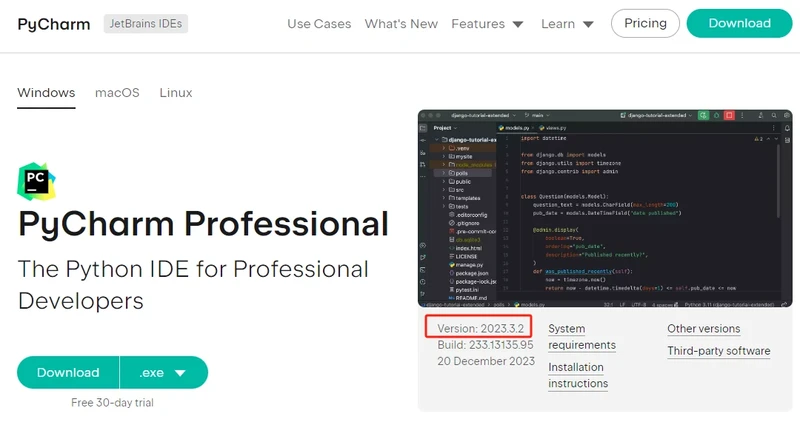Expand the Features dropdown menu

click(487, 24)
